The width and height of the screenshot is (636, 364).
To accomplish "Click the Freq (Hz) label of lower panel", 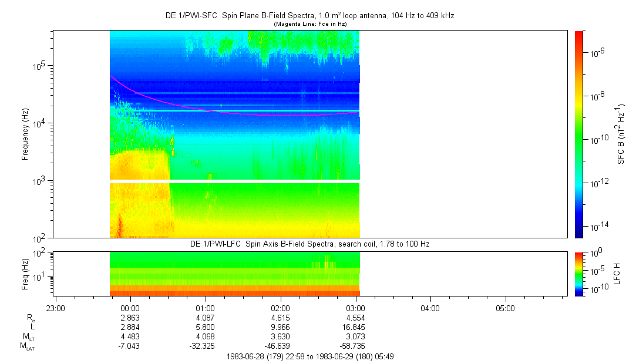I will click(x=25, y=274).
